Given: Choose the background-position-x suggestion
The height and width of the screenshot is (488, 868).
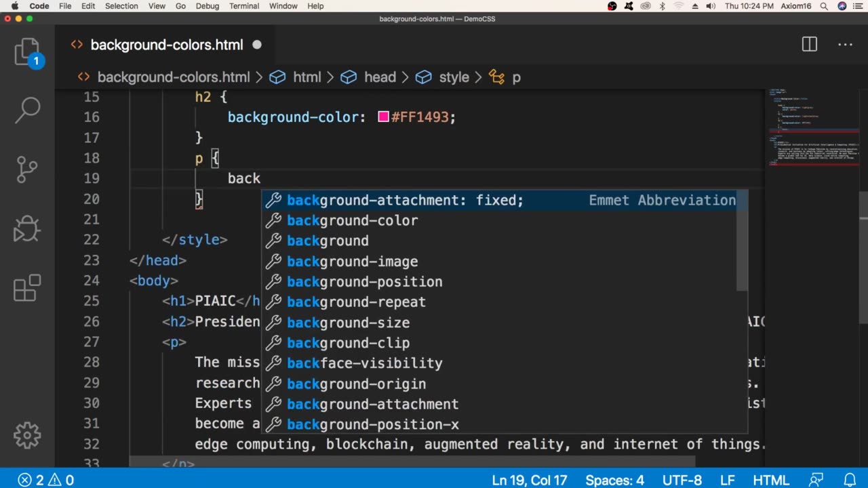Looking at the screenshot, I should coord(505,424).
